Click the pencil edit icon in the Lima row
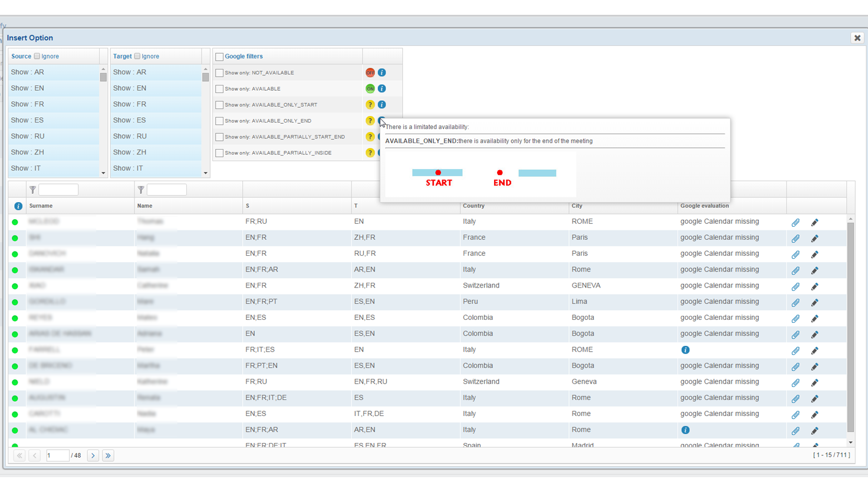This screenshot has width=868, height=499. (815, 302)
